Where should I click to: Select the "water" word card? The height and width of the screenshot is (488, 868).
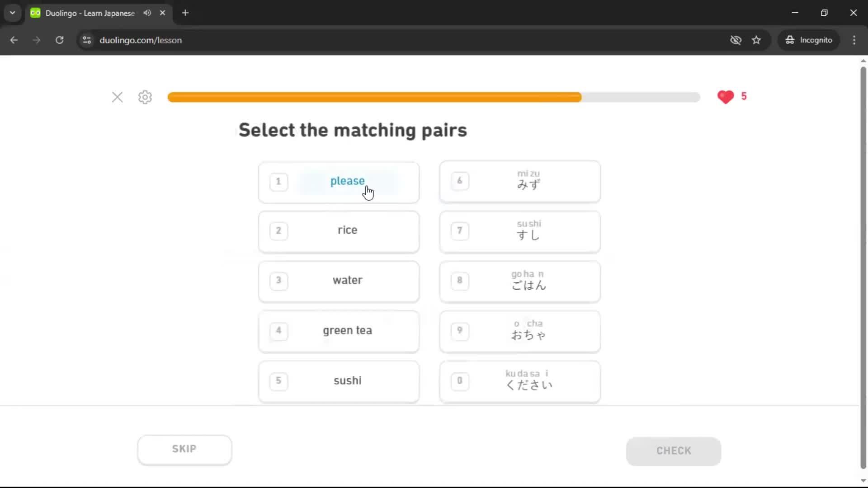339,281
